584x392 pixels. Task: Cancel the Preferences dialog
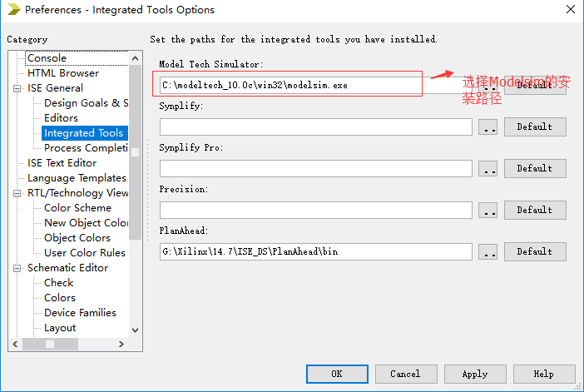tap(406, 375)
